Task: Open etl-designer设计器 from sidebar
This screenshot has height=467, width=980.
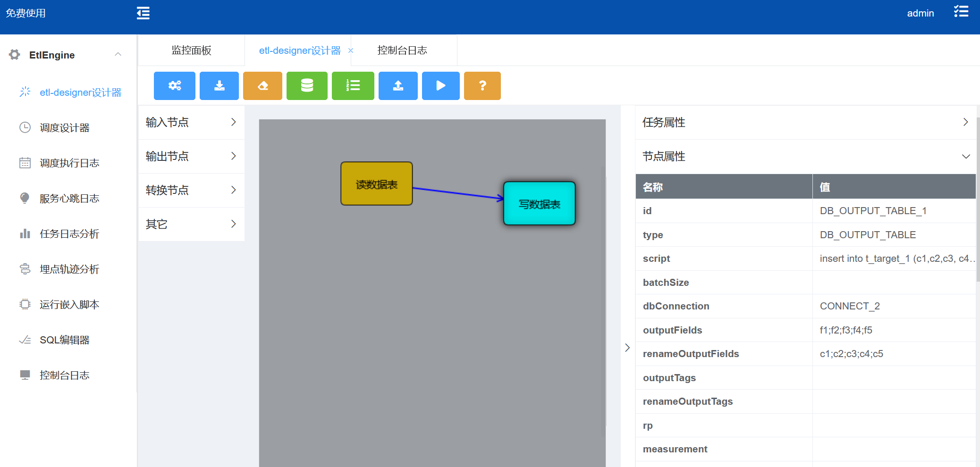Action: point(81,92)
